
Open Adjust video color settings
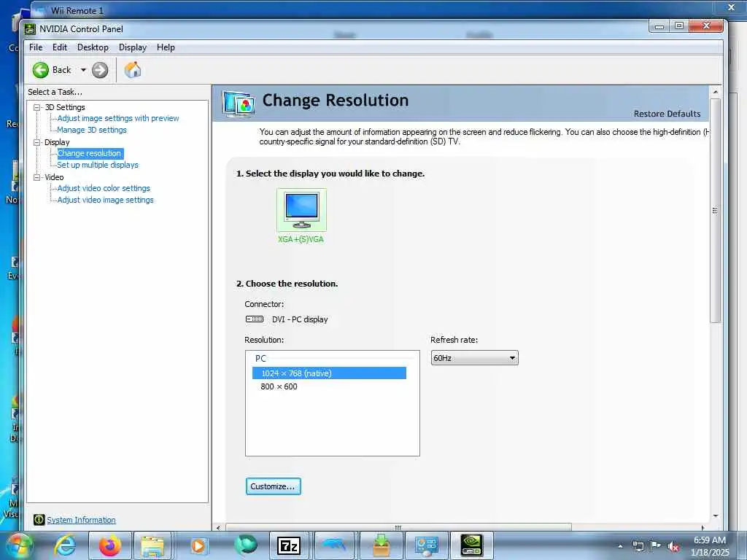point(104,188)
